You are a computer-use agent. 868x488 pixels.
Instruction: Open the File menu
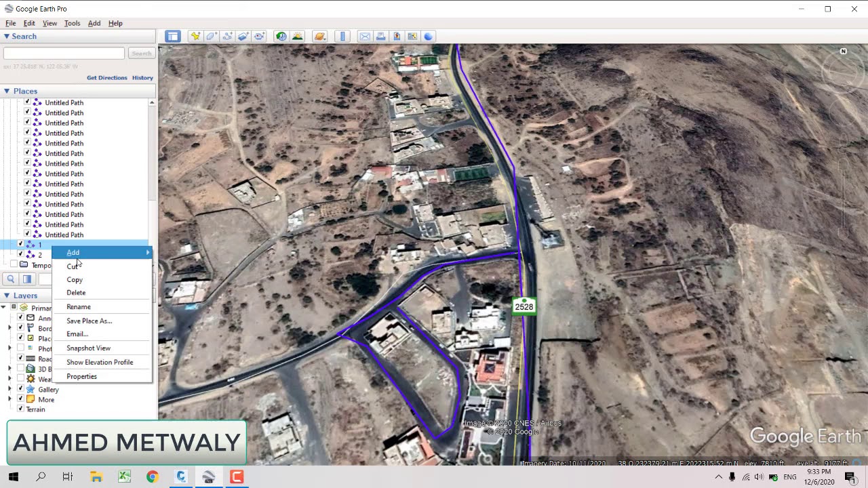click(x=11, y=23)
